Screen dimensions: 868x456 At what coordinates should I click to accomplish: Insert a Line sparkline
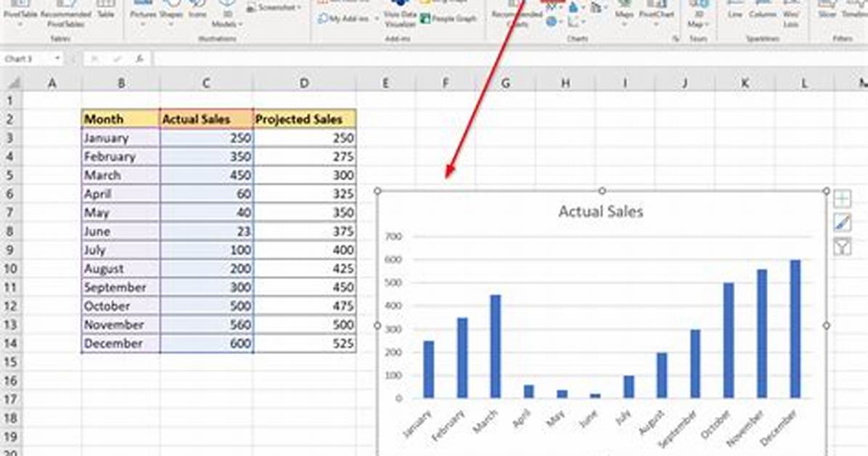point(735,10)
